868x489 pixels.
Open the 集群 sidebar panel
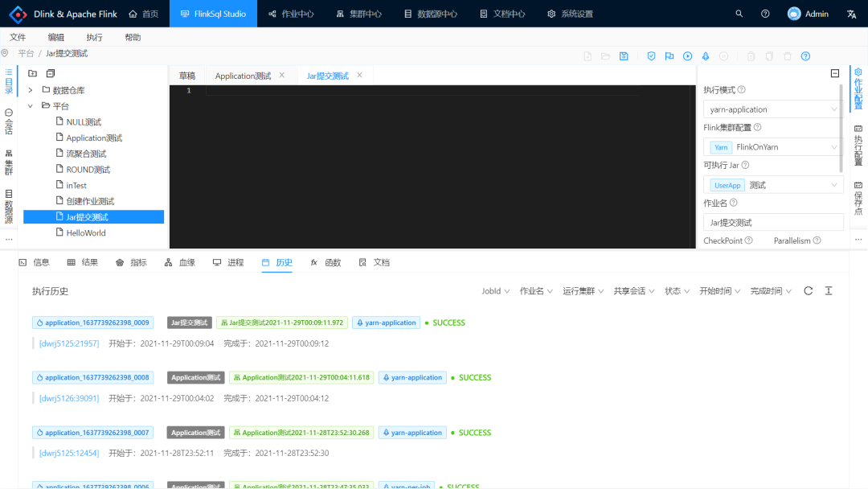point(9,162)
